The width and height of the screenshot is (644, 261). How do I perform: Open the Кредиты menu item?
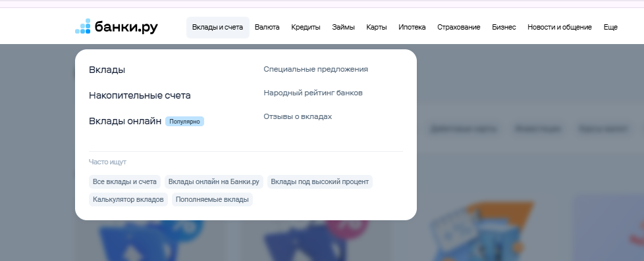point(306,28)
